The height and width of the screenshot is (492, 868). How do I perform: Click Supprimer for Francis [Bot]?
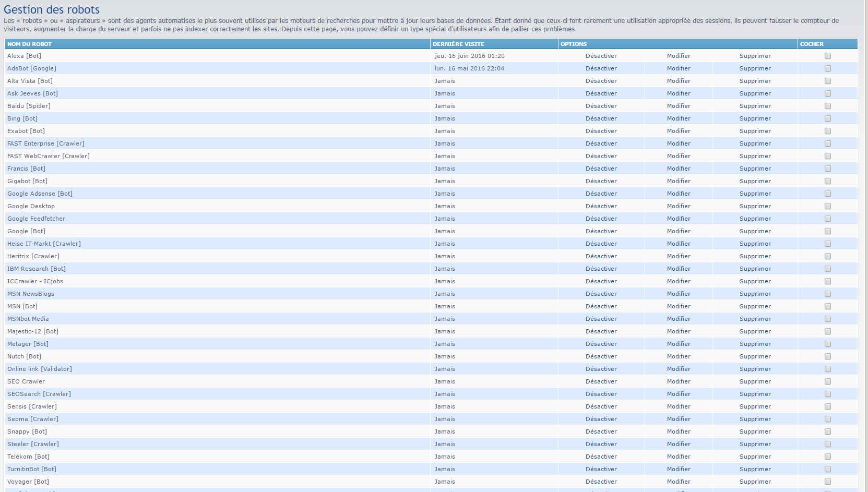click(755, 169)
